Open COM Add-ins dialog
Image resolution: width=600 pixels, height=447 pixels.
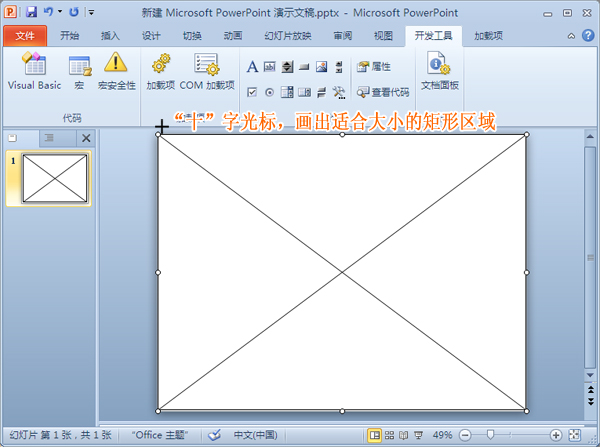coord(207,71)
